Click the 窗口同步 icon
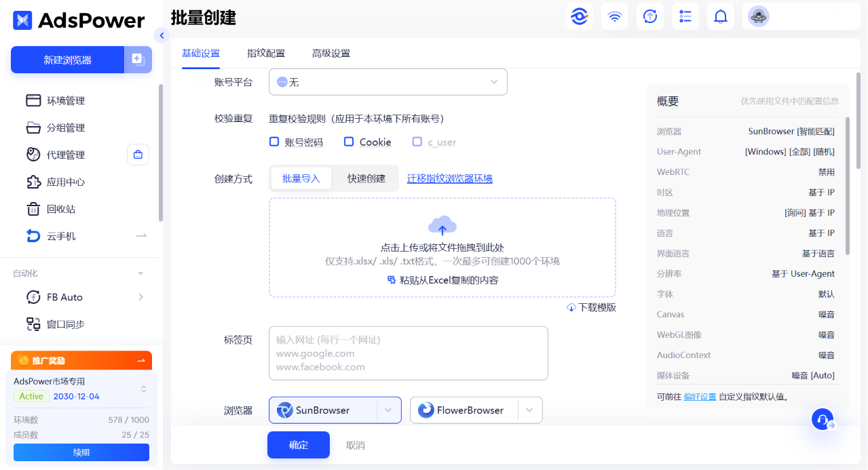 point(33,324)
